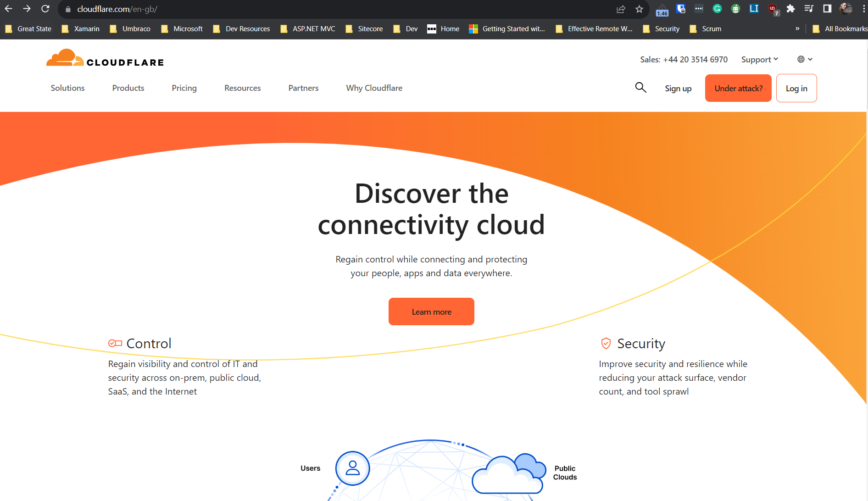Click the Under attack? button
868x501 pixels.
tap(738, 88)
